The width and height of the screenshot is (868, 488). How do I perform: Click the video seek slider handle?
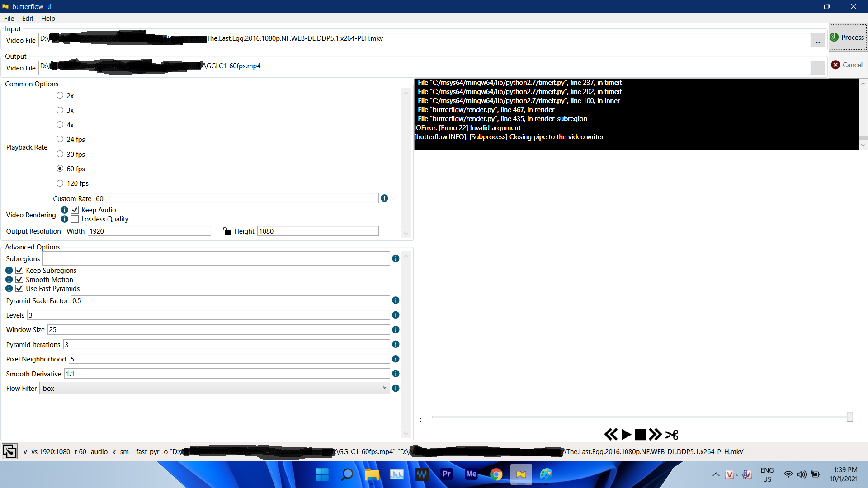(849, 417)
